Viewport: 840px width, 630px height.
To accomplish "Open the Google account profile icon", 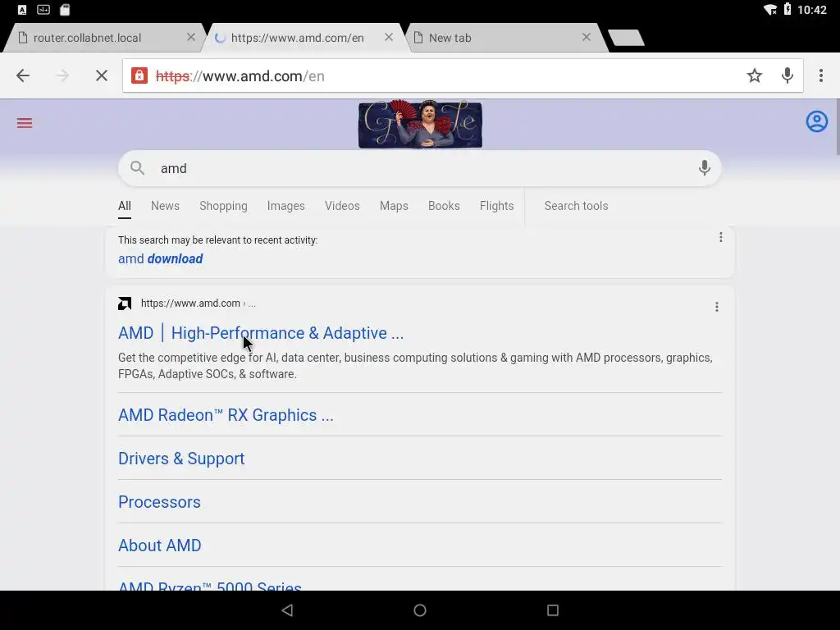I will click(816, 121).
